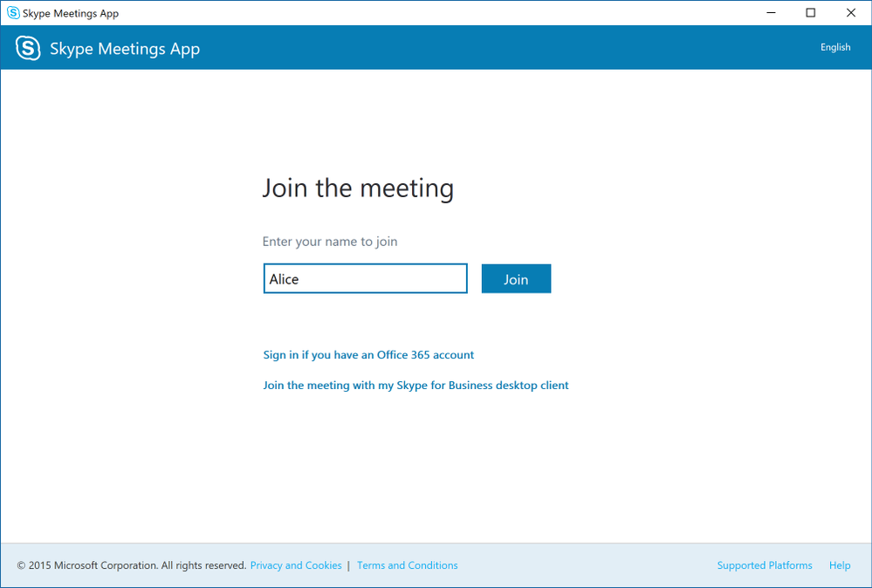
Task: Click the 'Enter your name to join' label
Action: [330, 242]
